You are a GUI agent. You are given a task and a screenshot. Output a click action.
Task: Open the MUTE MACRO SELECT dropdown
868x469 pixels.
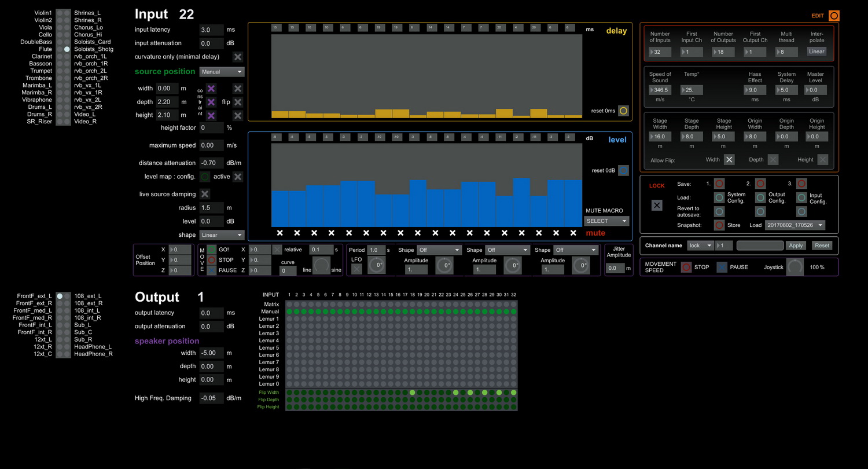point(606,221)
